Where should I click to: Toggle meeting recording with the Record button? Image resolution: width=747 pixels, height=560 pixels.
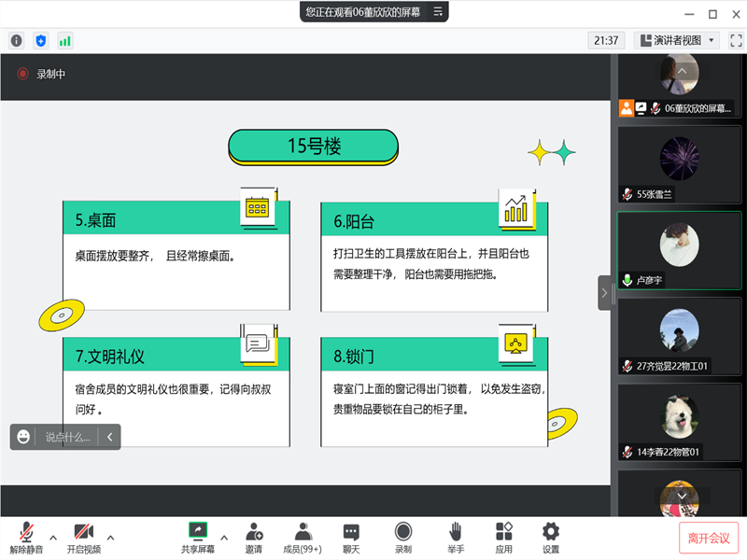click(403, 538)
